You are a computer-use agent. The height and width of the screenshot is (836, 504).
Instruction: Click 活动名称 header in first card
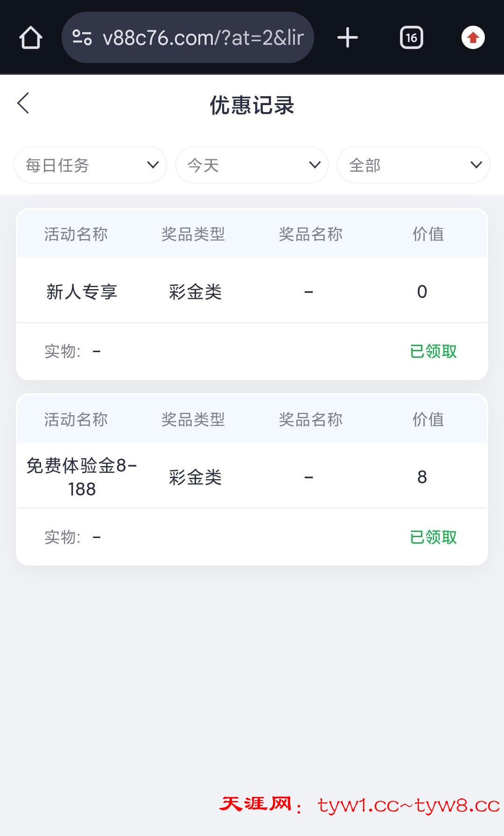point(76,234)
